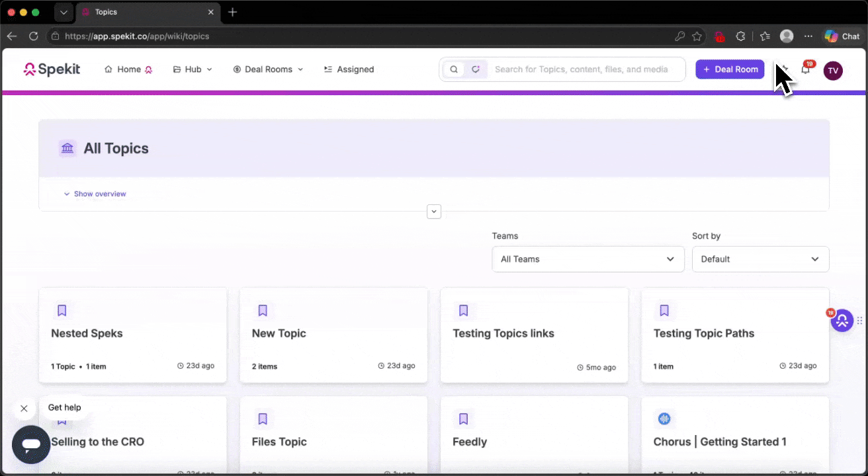This screenshot has width=868, height=476.
Task: Open the browser favorites list icon
Action: click(765, 36)
